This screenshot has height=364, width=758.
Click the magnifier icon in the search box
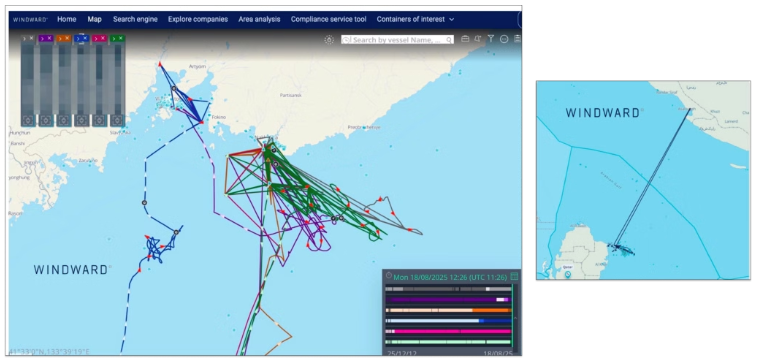point(449,40)
